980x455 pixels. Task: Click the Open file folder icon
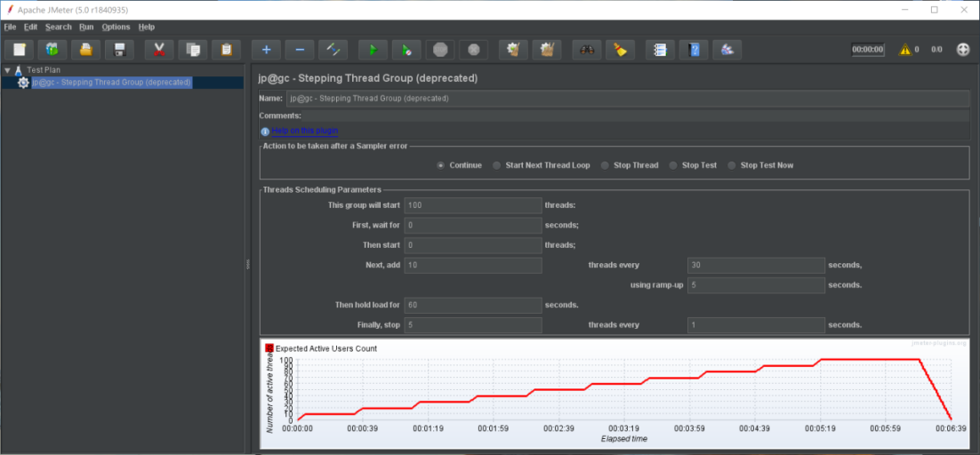[x=86, y=49]
